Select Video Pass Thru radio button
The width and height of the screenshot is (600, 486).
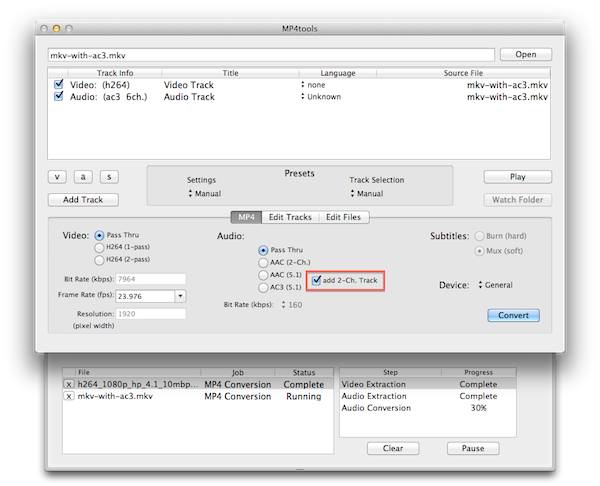[99, 235]
